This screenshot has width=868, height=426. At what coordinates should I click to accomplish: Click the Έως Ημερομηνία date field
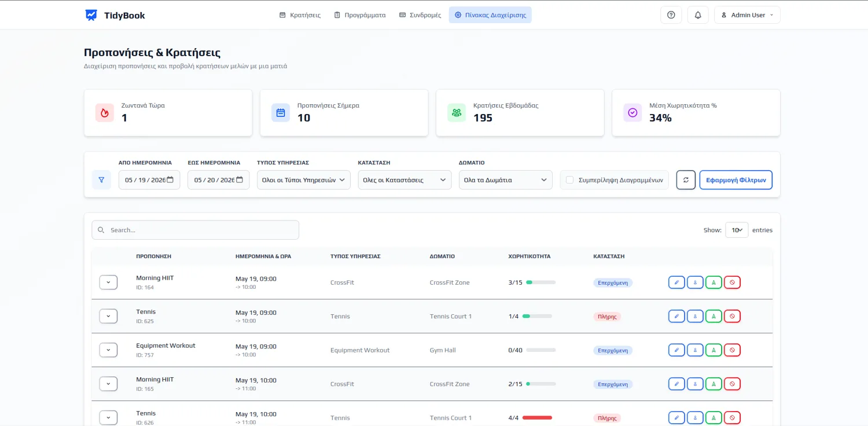click(219, 180)
